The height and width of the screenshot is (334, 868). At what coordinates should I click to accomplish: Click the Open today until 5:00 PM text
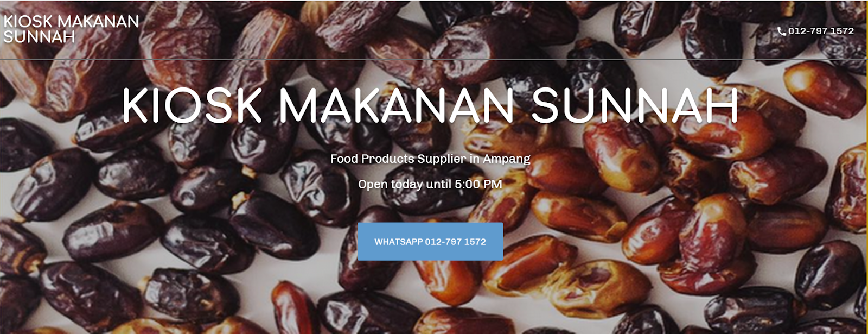(x=430, y=185)
